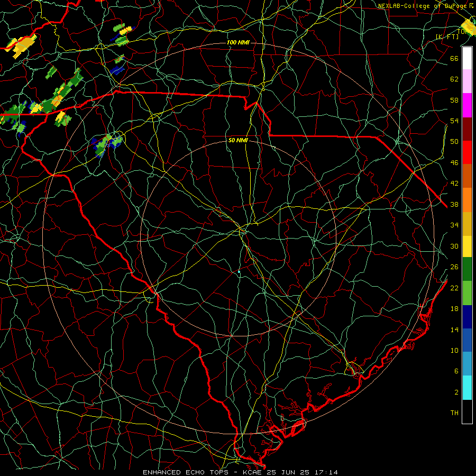Screen dimensions: 476x476
Task: Click the legend value "2"
Action: [456, 392]
